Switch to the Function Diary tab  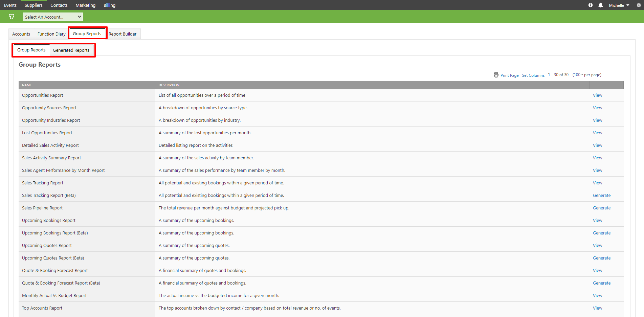click(x=51, y=34)
